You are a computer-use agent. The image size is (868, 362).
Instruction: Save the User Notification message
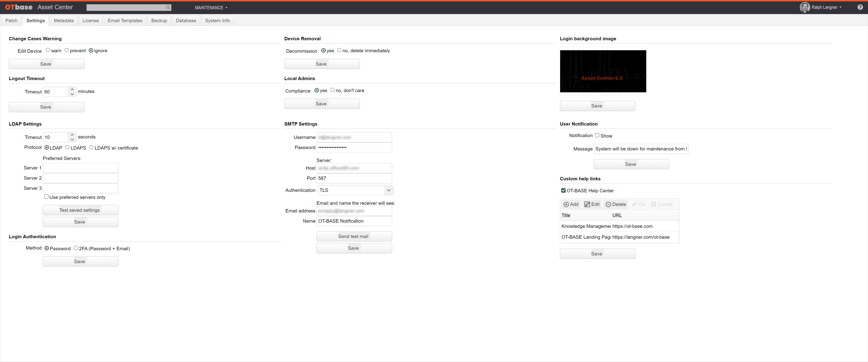click(632, 164)
